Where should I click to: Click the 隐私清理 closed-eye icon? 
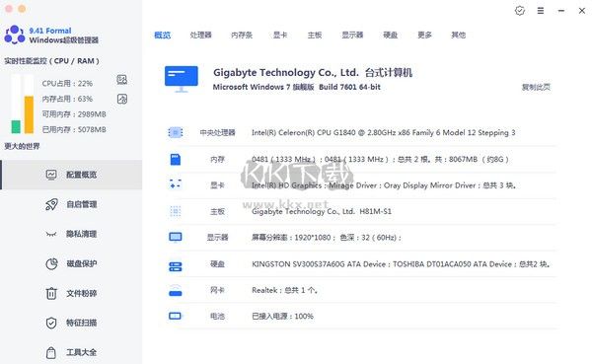tap(51, 234)
